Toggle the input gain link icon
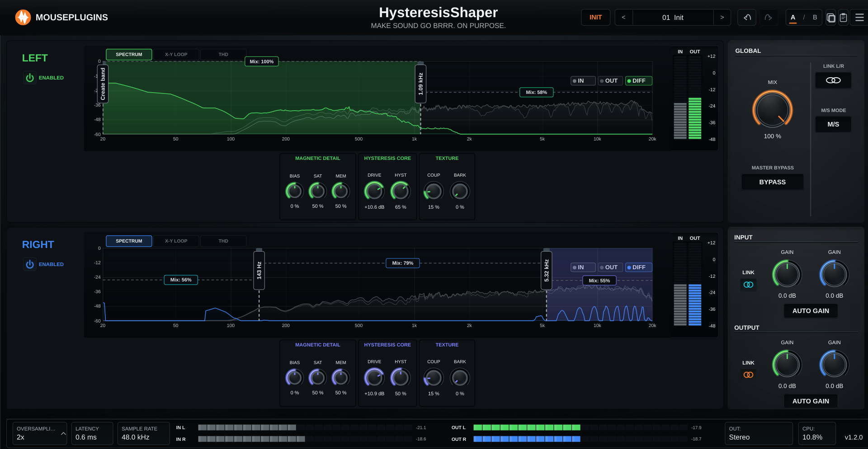This screenshot has width=868, height=449. (748, 285)
